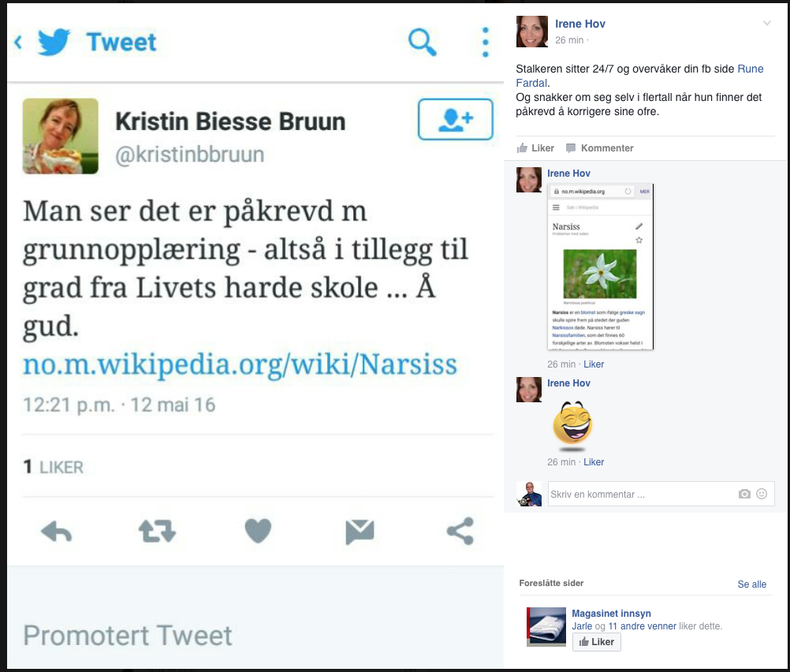Click Kommenter on Irene Hov's post
The width and height of the screenshot is (790, 672).
[599, 148]
